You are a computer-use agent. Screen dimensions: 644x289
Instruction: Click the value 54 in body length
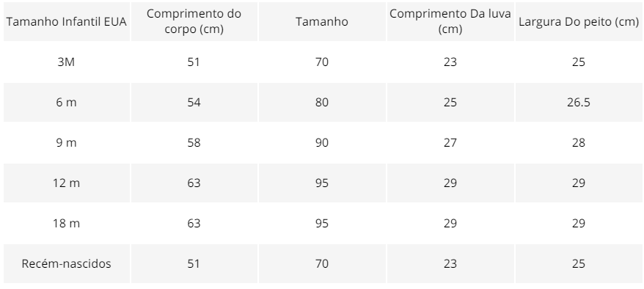194,102
